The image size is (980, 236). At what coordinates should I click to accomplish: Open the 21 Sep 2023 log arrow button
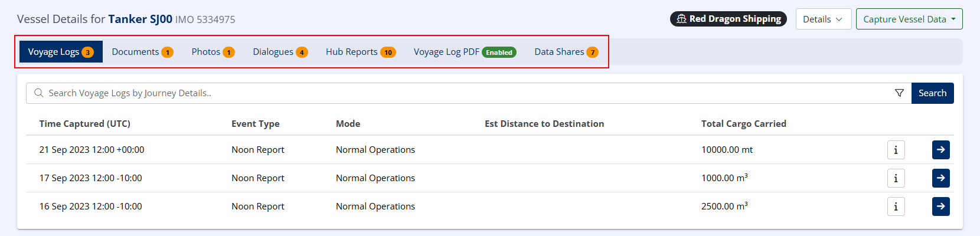[940, 150]
